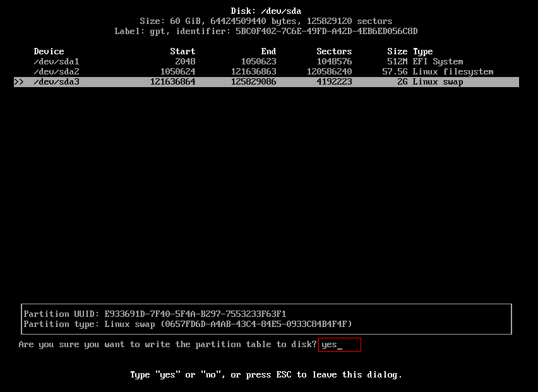Click the 2G size value
The width and height of the screenshot is (538, 392).
tap(402, 82)
